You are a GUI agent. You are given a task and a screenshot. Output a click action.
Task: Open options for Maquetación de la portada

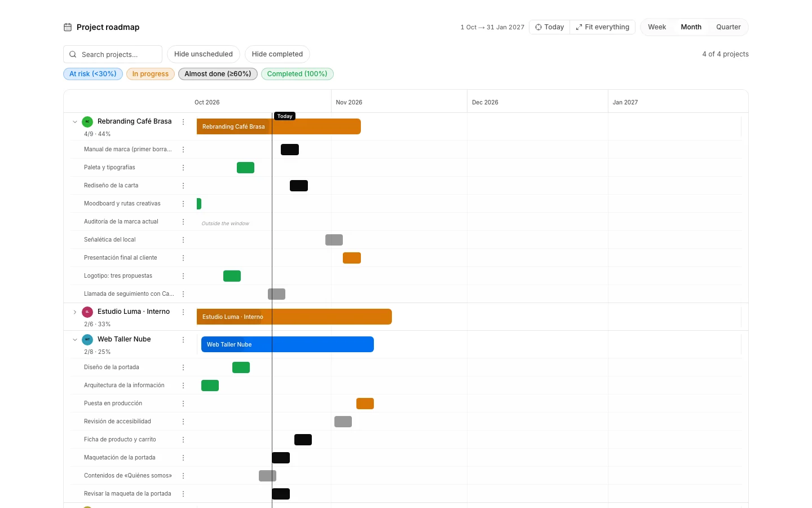point(183,458)
